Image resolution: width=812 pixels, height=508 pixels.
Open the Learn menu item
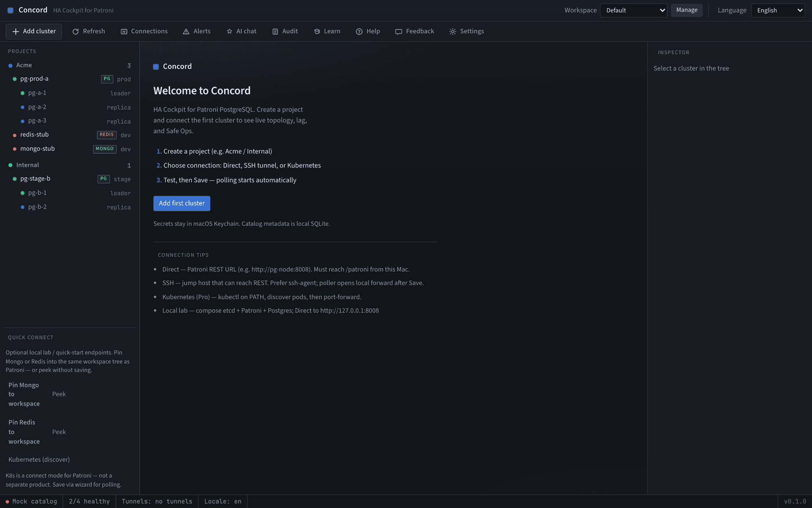[327, 31]
